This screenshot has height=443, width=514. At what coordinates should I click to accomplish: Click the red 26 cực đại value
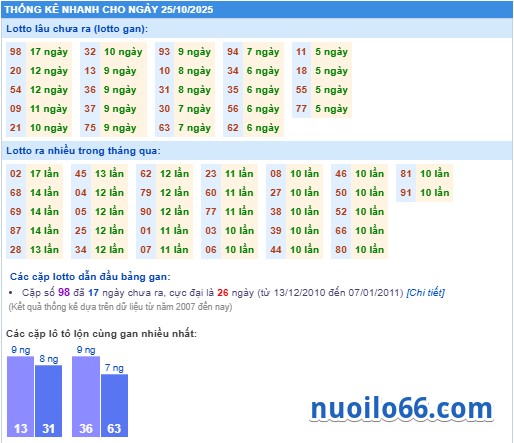(x=223, y=293)
